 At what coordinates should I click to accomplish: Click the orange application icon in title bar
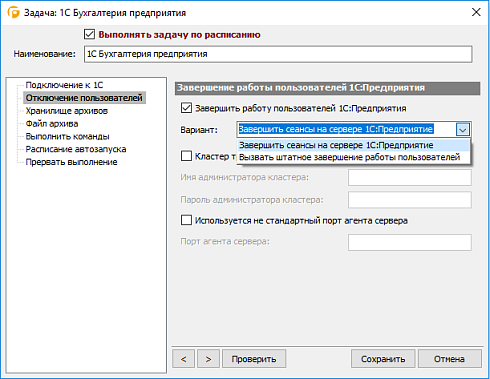pyautogui.click(x=14, y=12)
